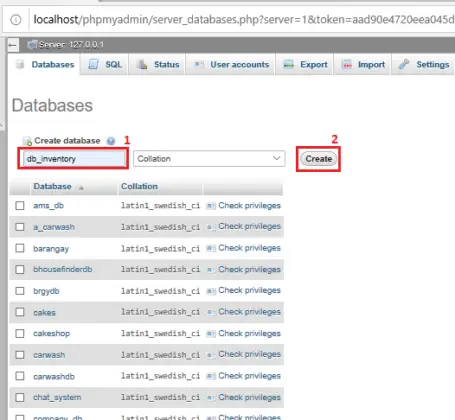
Task: Open the barangay database link
Action: 51,249
